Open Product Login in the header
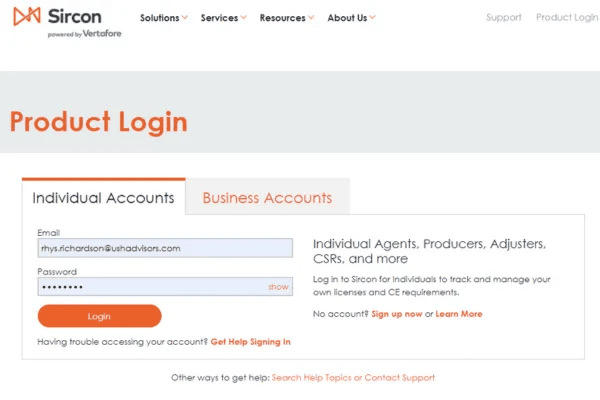 (567, 18)
